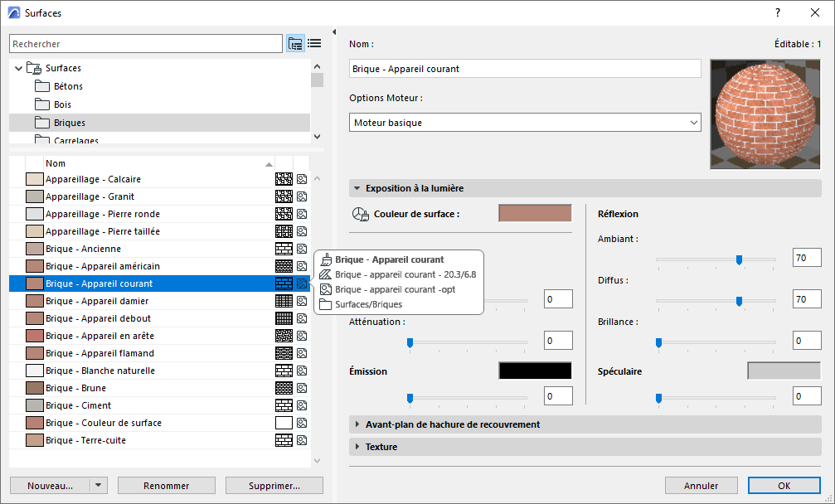Select Brique - Terre-cuite in the list

pyautogui.click(x=86, y=440)
